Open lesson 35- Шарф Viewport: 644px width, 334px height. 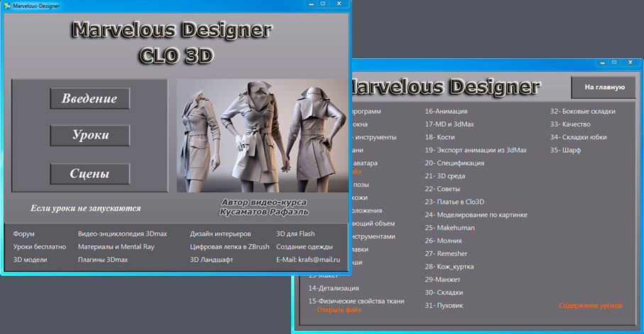click(x=566, y=151)
